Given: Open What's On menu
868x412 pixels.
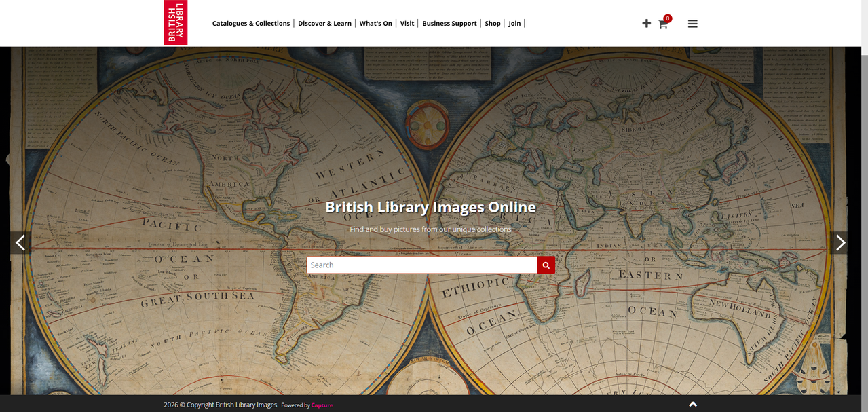Looking at the screenshot, I should (375, 23).
